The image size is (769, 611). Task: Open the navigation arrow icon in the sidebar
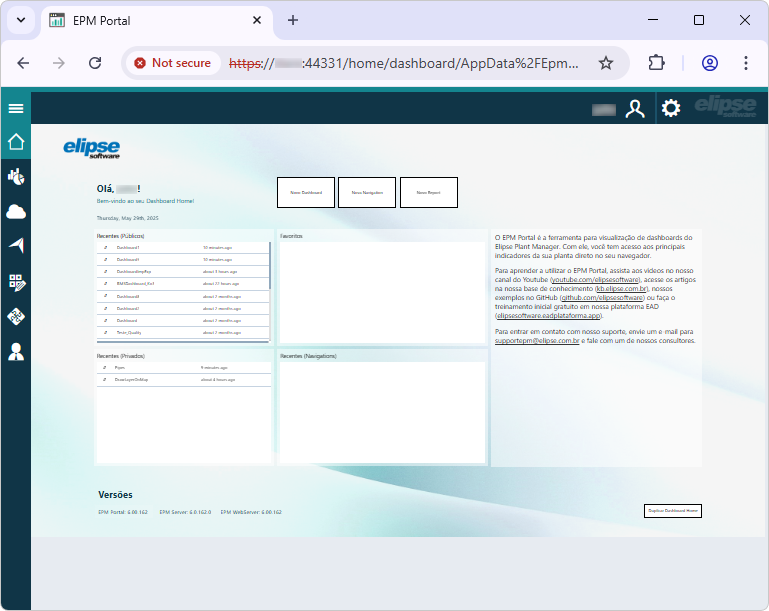pos(16,246)
